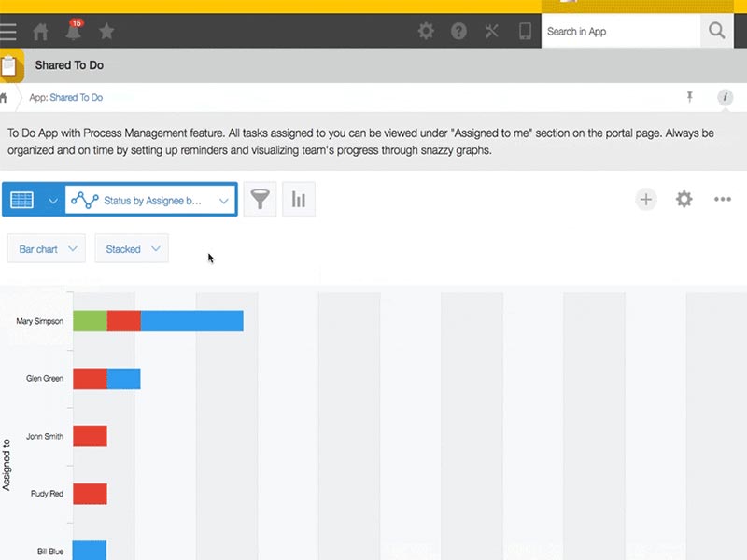Follow the Shared To Do breadcrumb link
Viewport: 747px width, 560px height.
coord(76,97)
